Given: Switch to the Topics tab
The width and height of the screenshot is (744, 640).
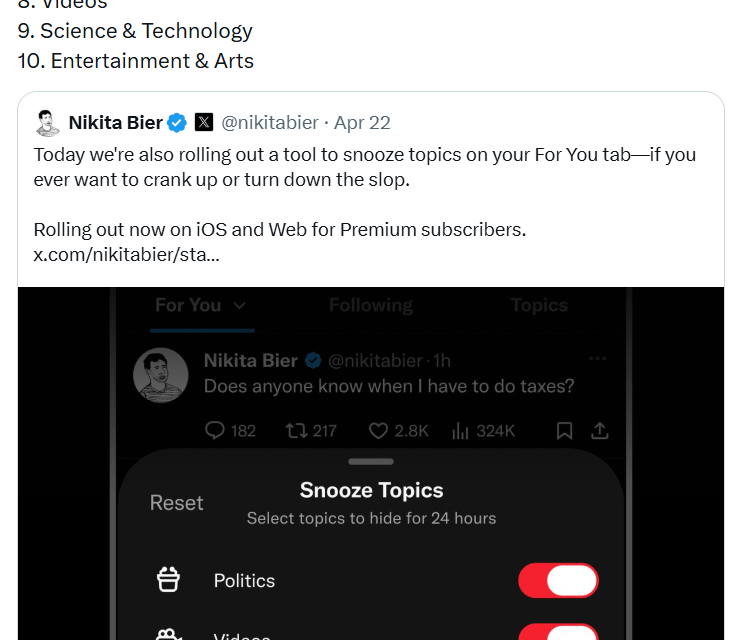Looking at the screenshot, I should pyautogui.click(x=539, y=306).
